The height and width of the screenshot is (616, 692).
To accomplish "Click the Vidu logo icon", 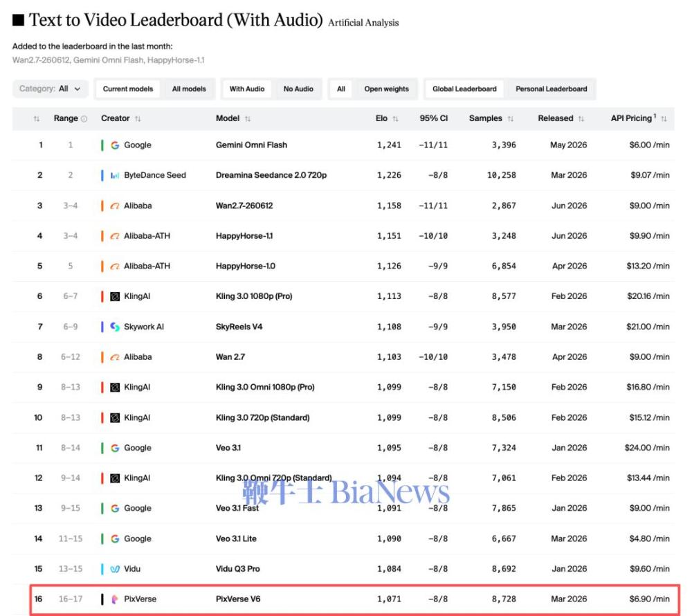I will pyautogui.click(x=115, y=569).
